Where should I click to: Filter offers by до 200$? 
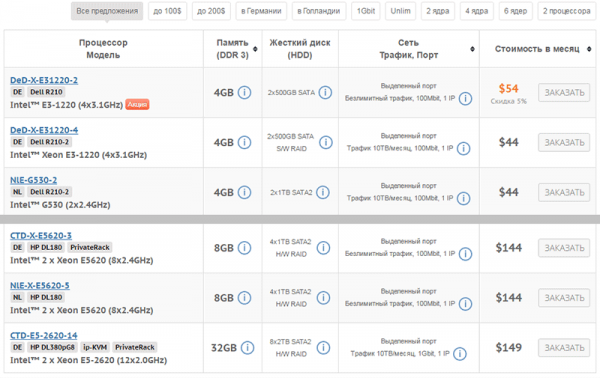[x=211, y=11]
